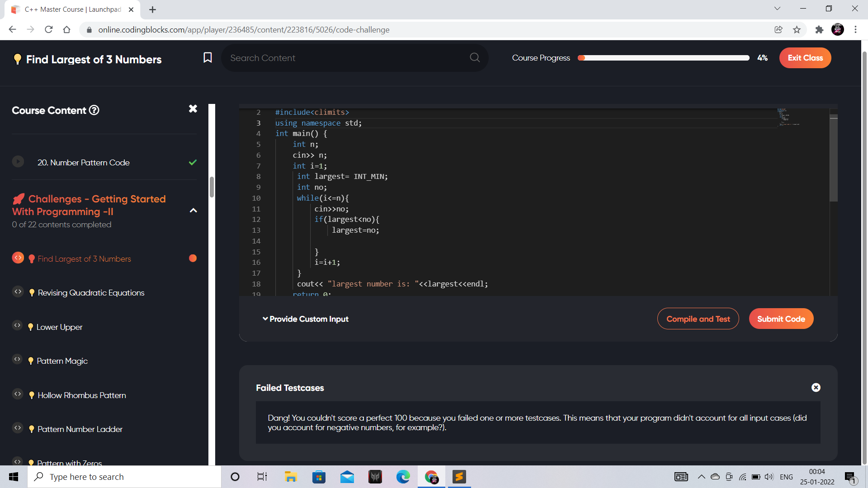Dismiss the Failed Testcases panel
This screenshot has height=488, width=868.
pos(816,387)
